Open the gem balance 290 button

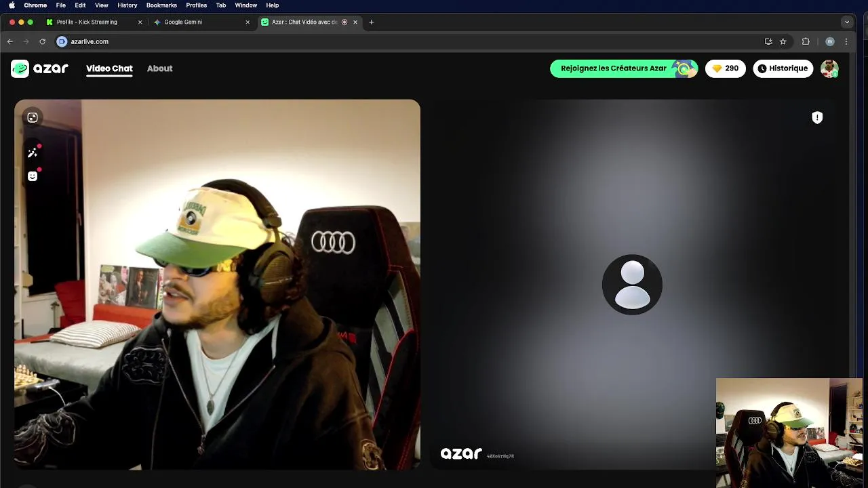point(725,68)
